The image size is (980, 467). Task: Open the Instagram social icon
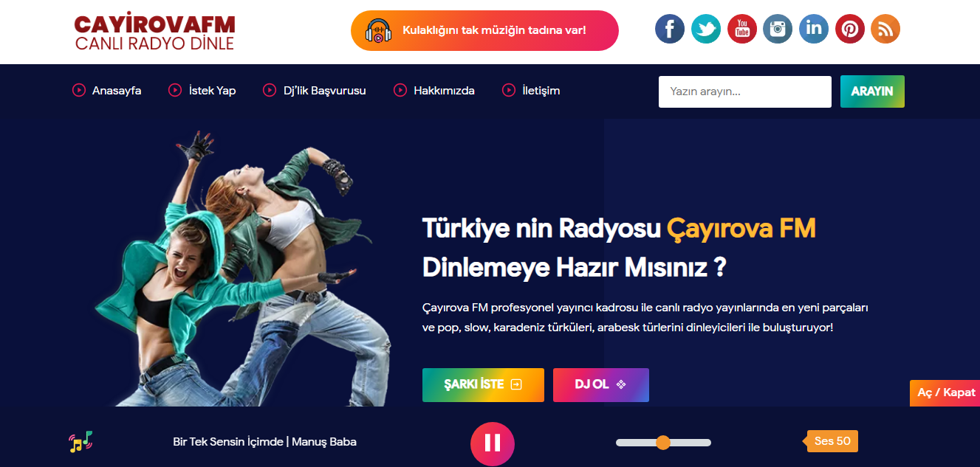click(778, 30)
